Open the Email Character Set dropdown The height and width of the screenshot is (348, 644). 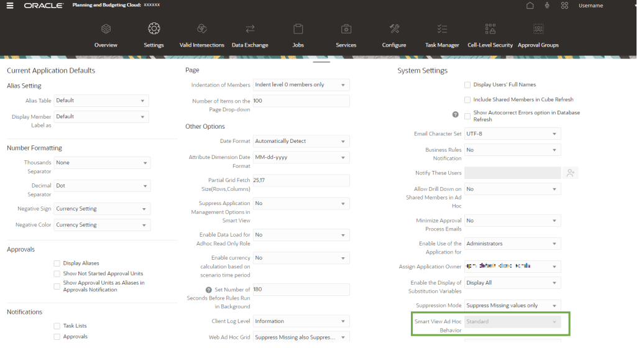click(x=512, y=134)
